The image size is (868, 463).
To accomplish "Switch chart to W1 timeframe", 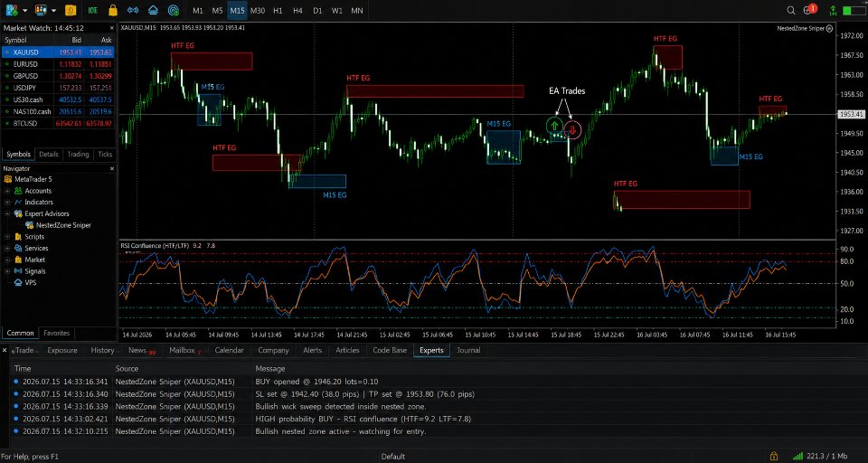I will (x=337, y=10).
